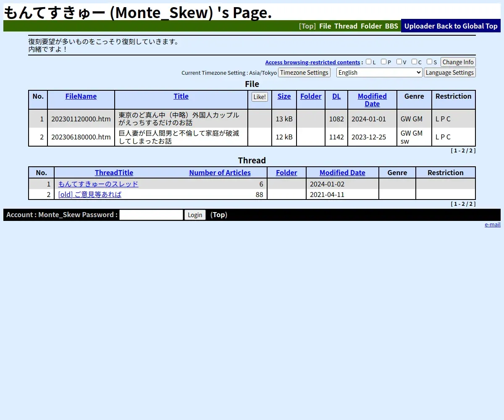Viewport: 504px width, 420px height.
Task: Click the 2024-01-02 thread date
Action: click(x=327, y=184)
